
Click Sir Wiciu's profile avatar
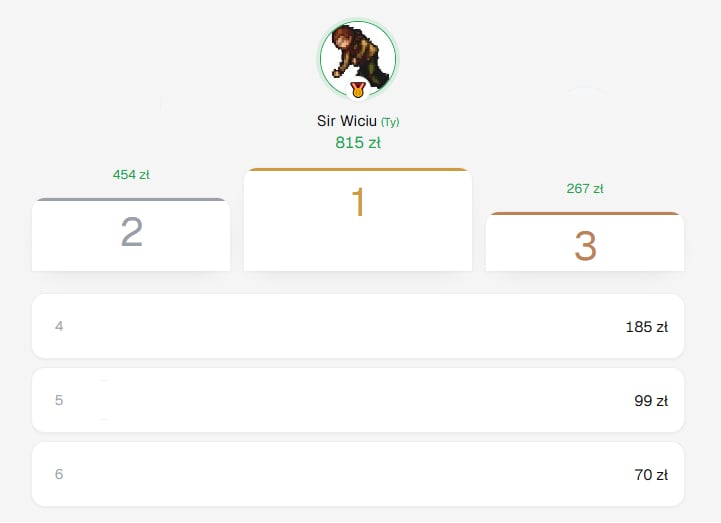click(x=358, y=59)
